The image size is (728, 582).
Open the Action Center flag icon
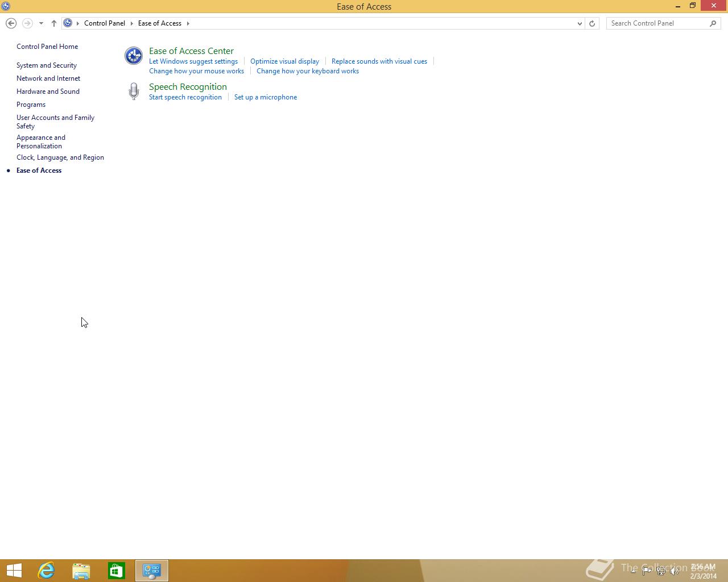tap(647, 571)
